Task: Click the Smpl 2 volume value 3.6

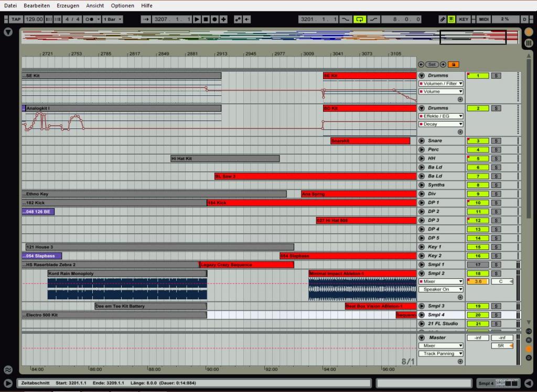Action: tap(478, 281)
